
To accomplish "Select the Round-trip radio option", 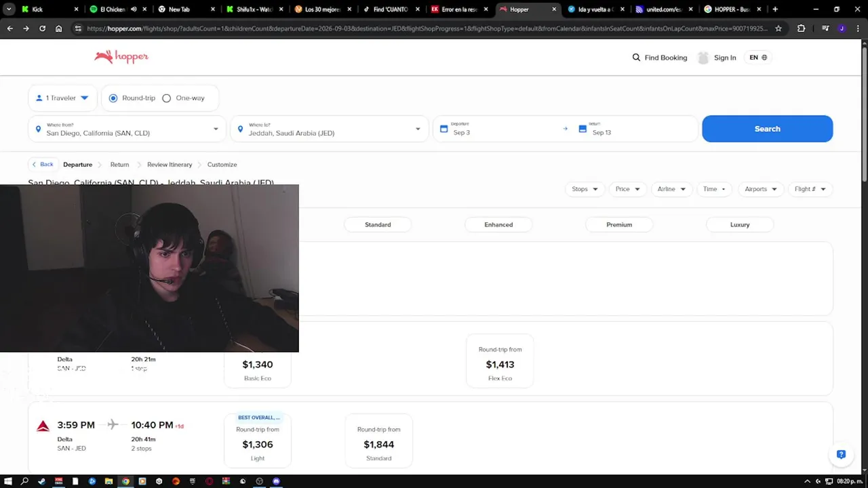I will (x=113, y=98).
